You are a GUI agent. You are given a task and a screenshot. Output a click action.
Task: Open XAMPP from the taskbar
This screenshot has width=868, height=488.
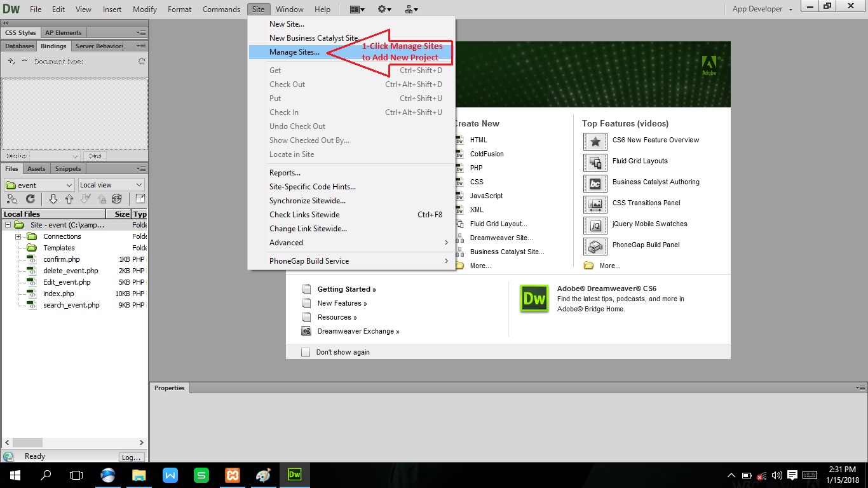tap(233, 475)
